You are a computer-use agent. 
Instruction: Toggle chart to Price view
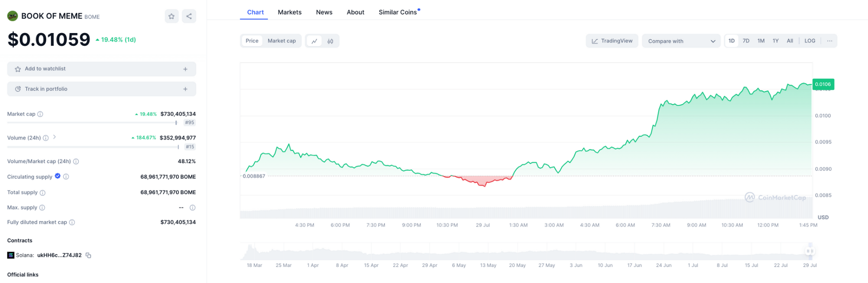click(x=252, y=41)
